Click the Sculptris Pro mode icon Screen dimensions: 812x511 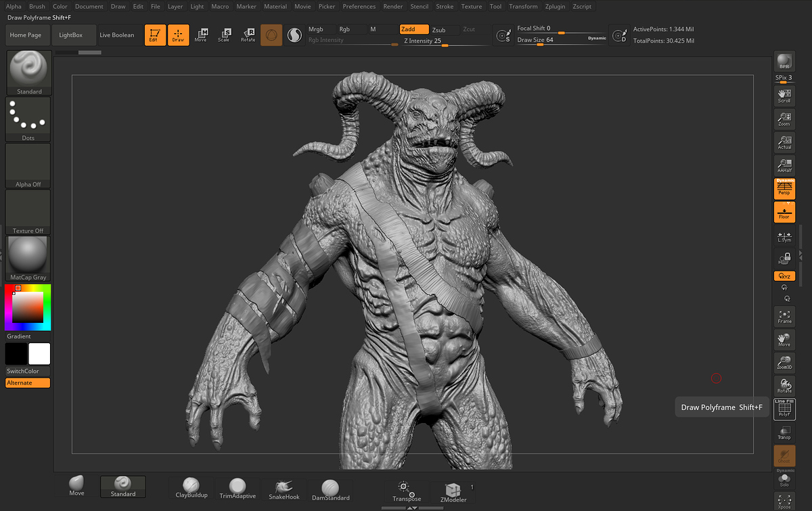click(294, 35)
